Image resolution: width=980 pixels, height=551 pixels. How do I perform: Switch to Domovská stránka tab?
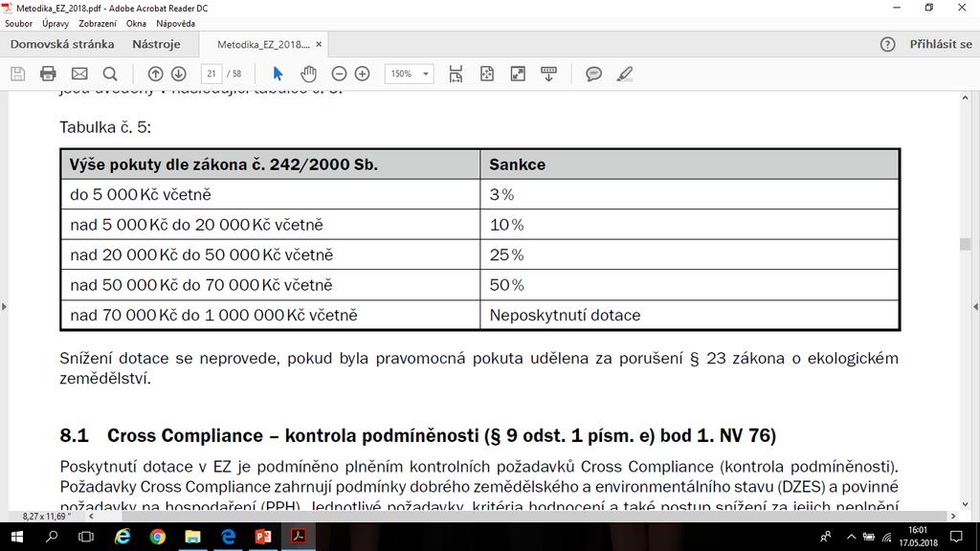62,44
